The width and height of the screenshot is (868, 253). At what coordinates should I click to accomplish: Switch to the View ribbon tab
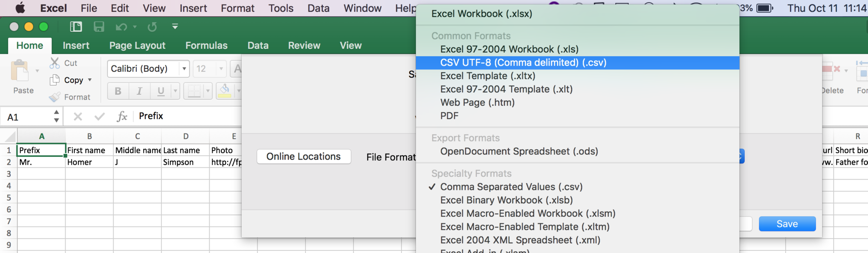(x=351, y=45)
